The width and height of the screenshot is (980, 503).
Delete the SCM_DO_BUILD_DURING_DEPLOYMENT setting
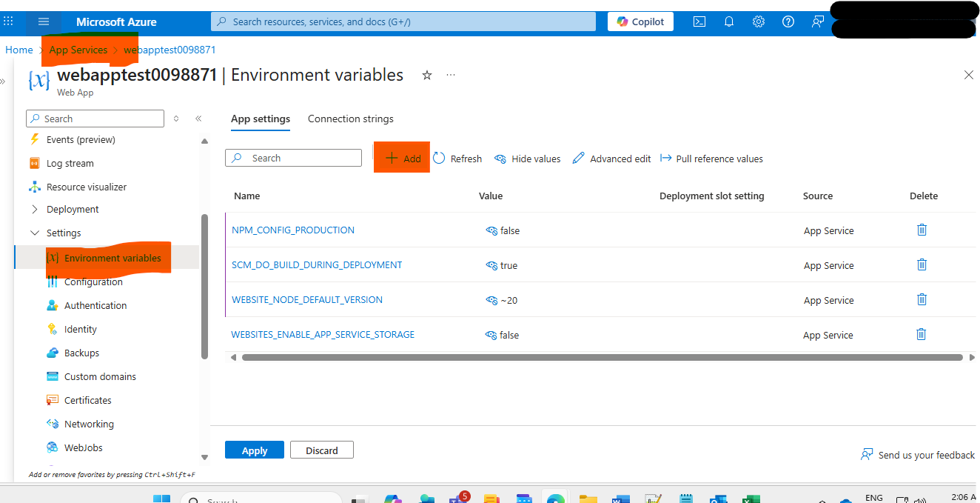922,264
